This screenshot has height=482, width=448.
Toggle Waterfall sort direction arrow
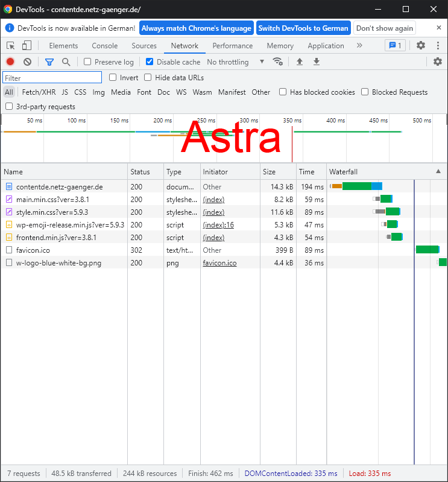[438, 171]
